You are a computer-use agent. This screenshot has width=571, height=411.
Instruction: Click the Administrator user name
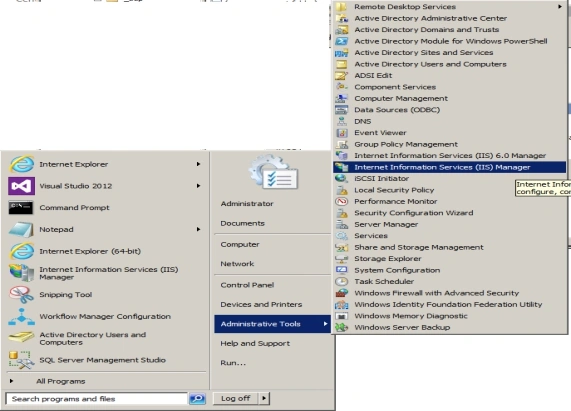coord(247,203)
